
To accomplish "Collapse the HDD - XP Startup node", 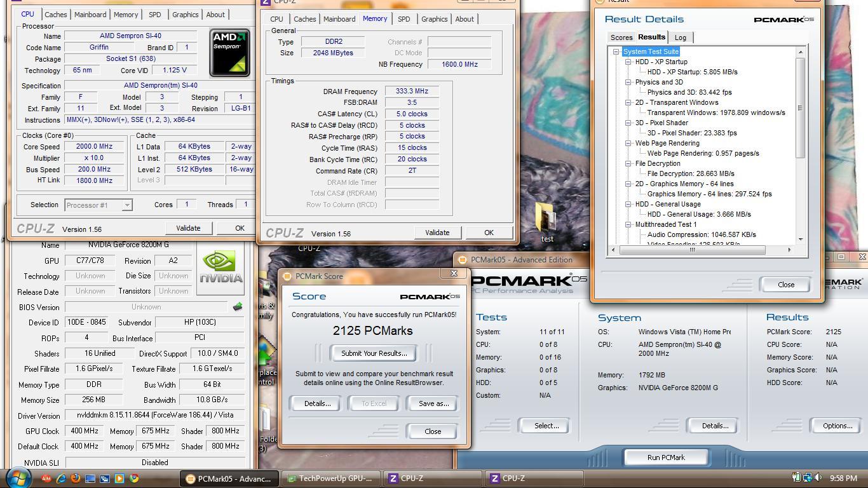I will 628,62.
